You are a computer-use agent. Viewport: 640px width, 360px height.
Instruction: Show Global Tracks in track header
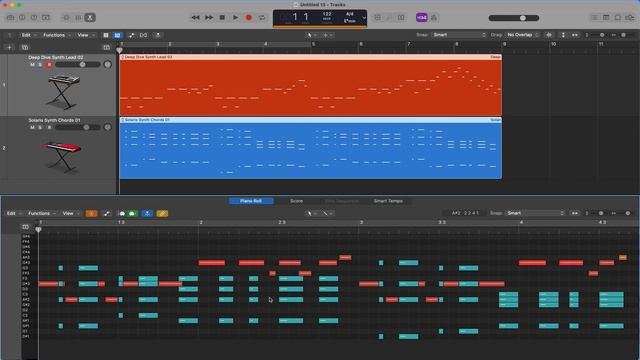click(107, 47)
